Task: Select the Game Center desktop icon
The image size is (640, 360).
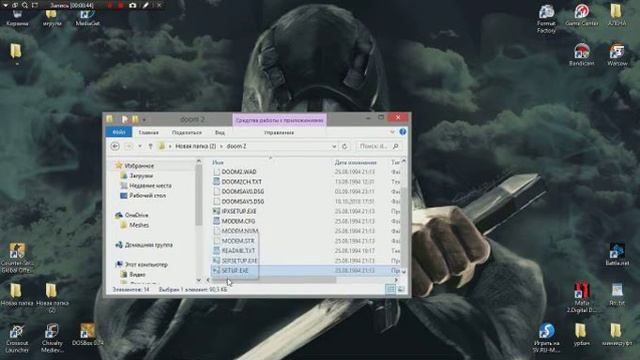Action: (582, 16)
